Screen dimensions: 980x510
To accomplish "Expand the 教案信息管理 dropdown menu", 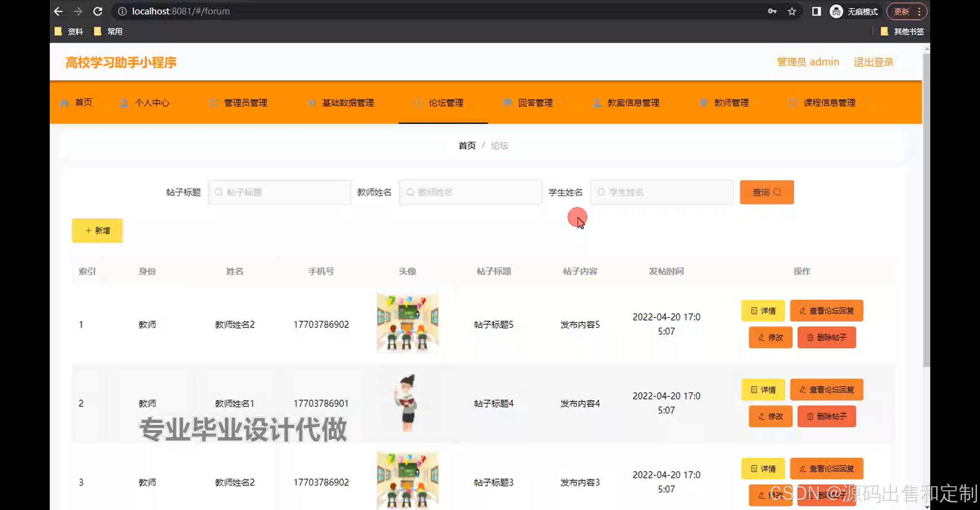I will pyautogui.click(x=633, y=103).
